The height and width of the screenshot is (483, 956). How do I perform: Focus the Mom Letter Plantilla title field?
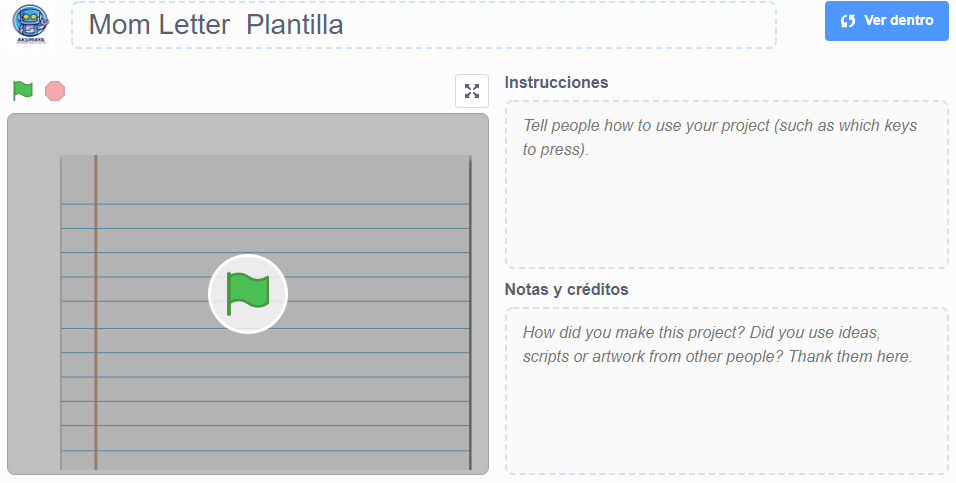coord(424,25)
